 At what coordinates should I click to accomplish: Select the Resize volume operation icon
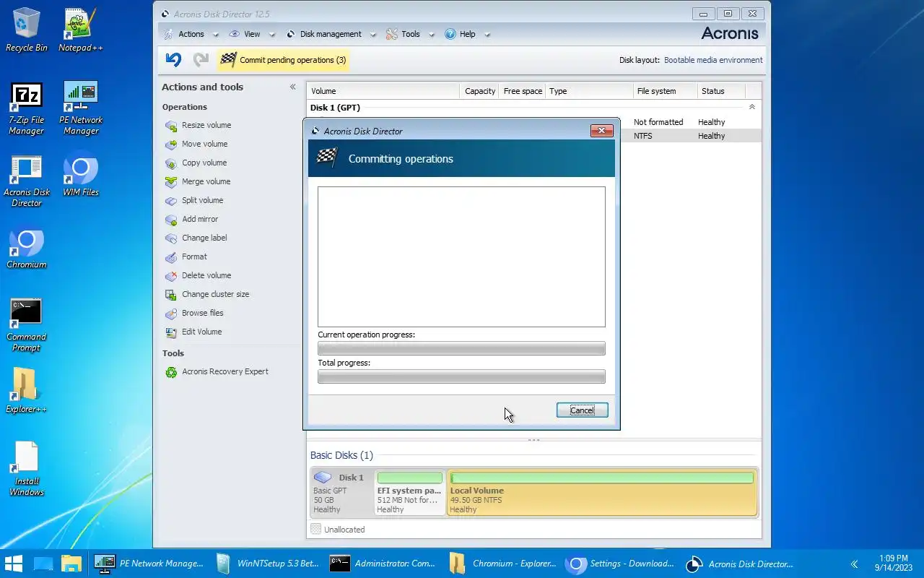[x=171, y=126]
